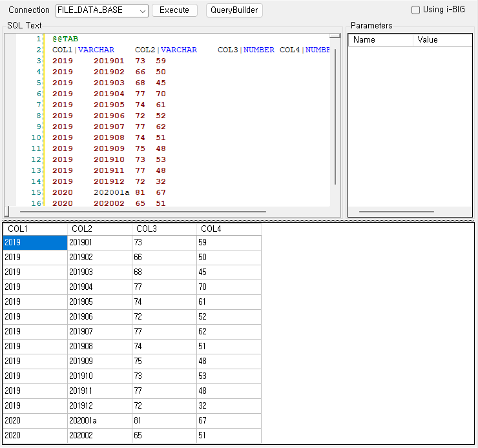
Task: Click the COL4 header in results grid
Action: coord(229,229)
